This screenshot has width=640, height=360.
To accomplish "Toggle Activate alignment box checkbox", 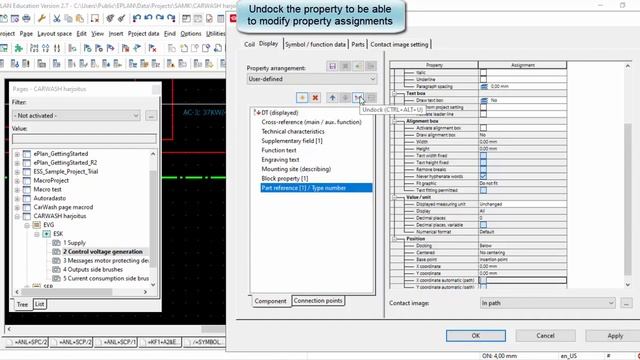I will point(483,128).
